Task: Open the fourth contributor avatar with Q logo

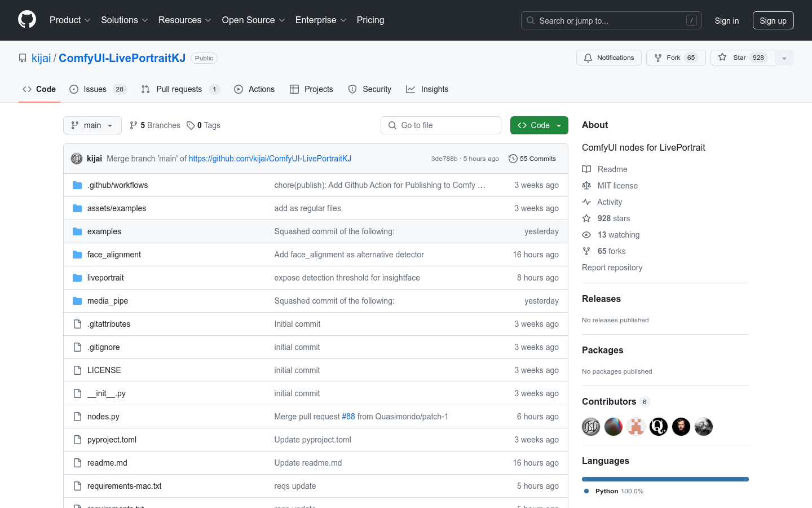Action: click(659, 427)
